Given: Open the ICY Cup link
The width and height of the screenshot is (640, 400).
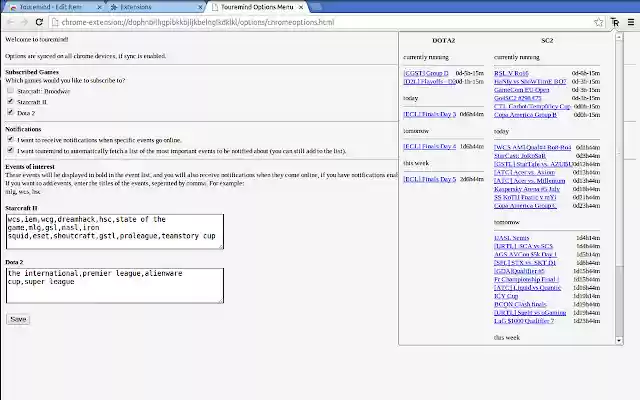Looking at the screenshot, I should click(506, 296).
